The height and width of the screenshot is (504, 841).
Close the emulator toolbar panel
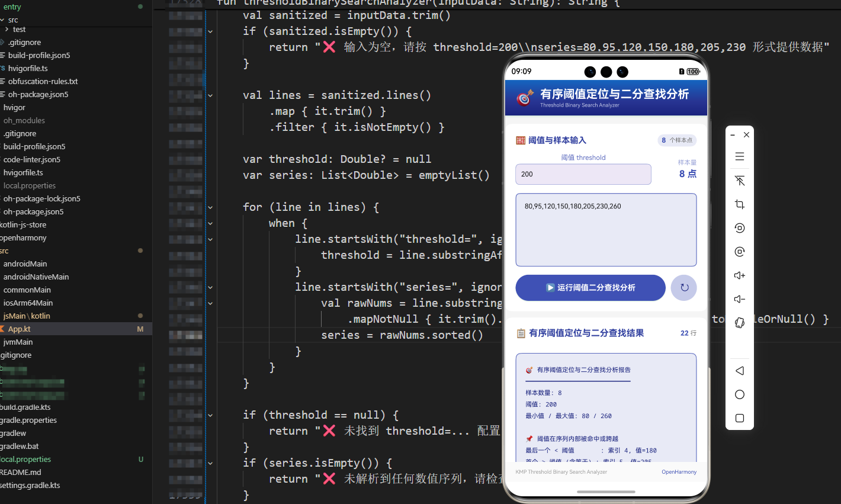[x=747, y=135]
